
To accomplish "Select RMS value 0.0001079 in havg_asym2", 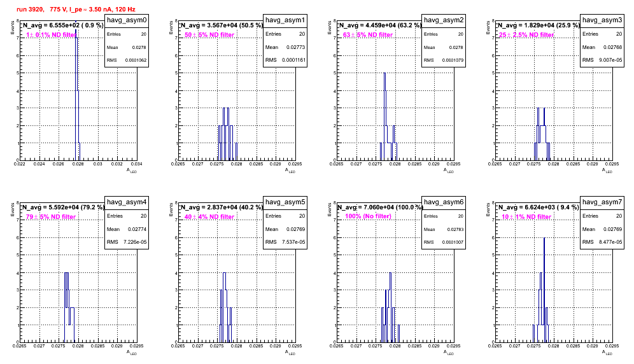I will point(453,60).
